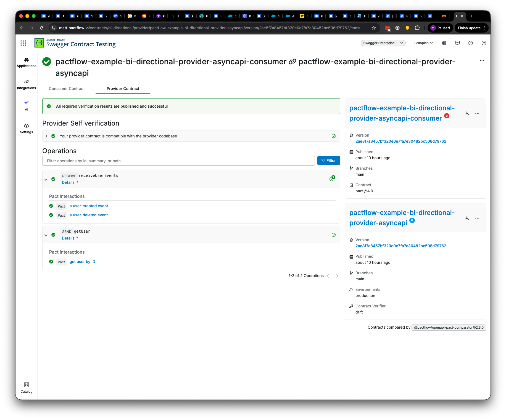
Task: Click the 'production' environment value
Action: pyautogui.click(x=365, y=296)
